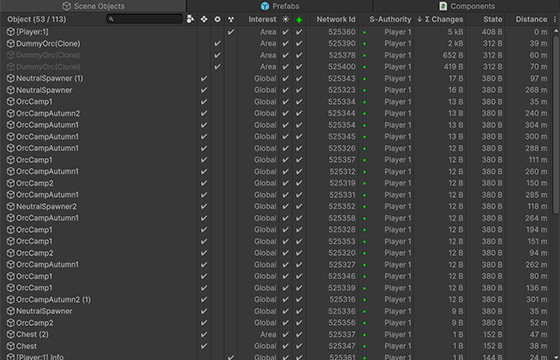Click cube icon of NeutralSpawner (1)

pyautogui.click(x=11, y=79)
